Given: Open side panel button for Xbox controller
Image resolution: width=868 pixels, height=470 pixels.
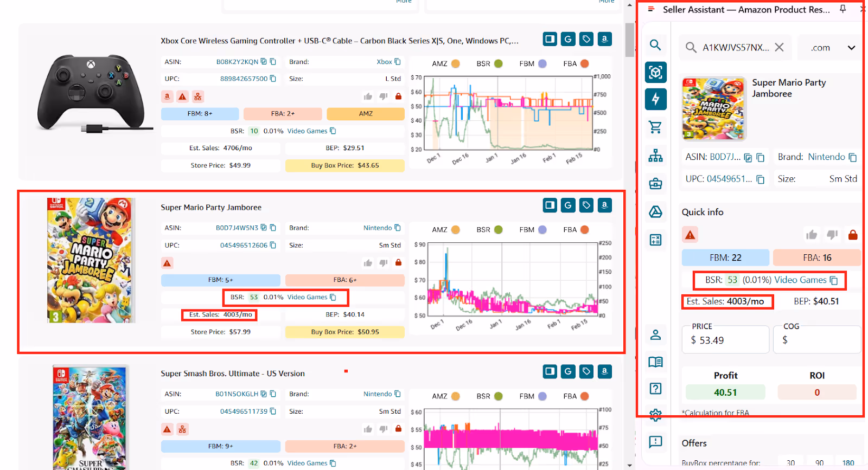Looking at the screenshot, I should click(x=550, y=39).
